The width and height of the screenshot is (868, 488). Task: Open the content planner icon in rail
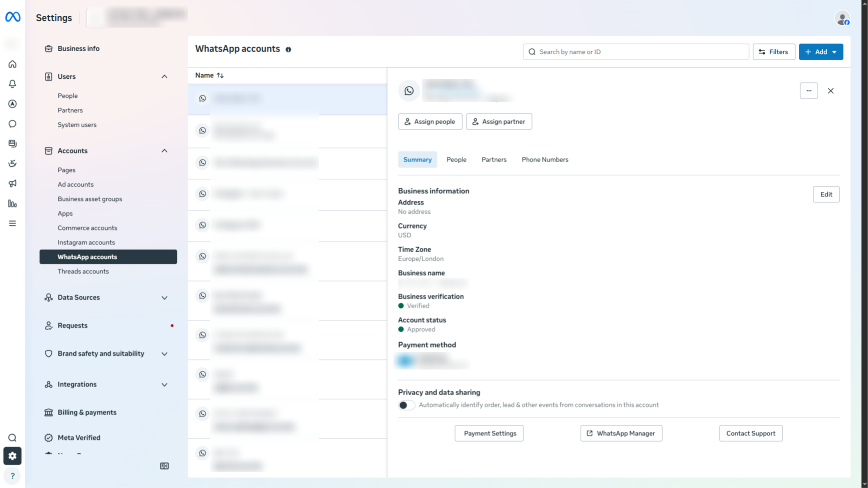click(13, 144)
